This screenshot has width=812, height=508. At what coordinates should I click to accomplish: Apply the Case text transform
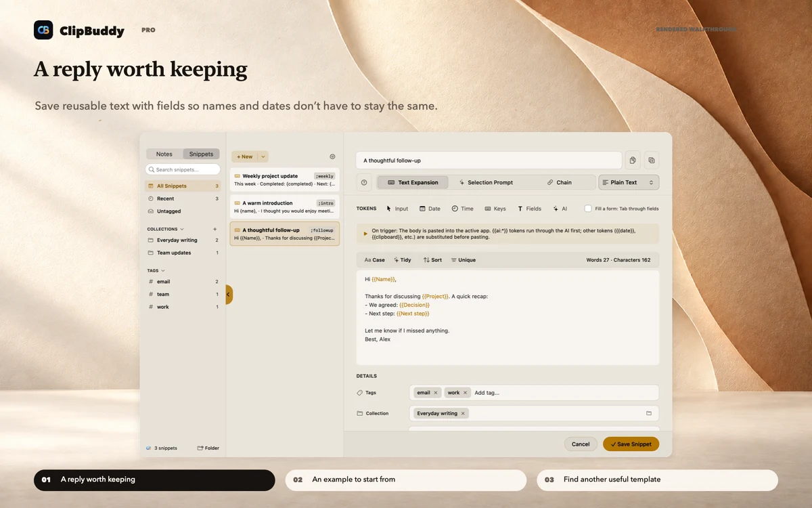[374, 260]
